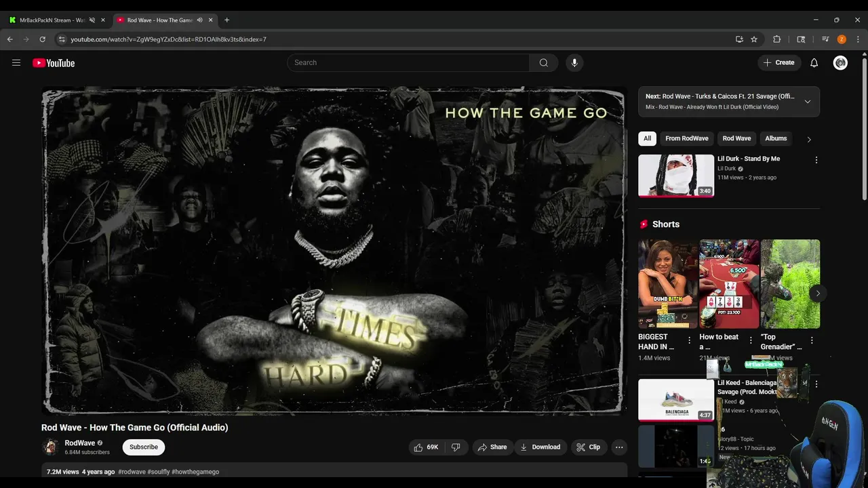Open Lil Durk - Stand By Me title
This screenshot has width=868, height=488.
[x=749, y=159]
